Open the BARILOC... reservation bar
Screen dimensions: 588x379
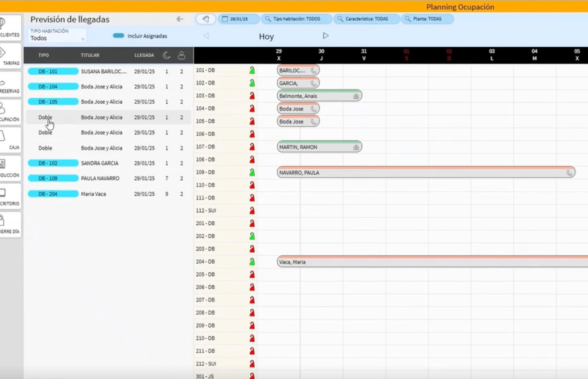(298, 70)
